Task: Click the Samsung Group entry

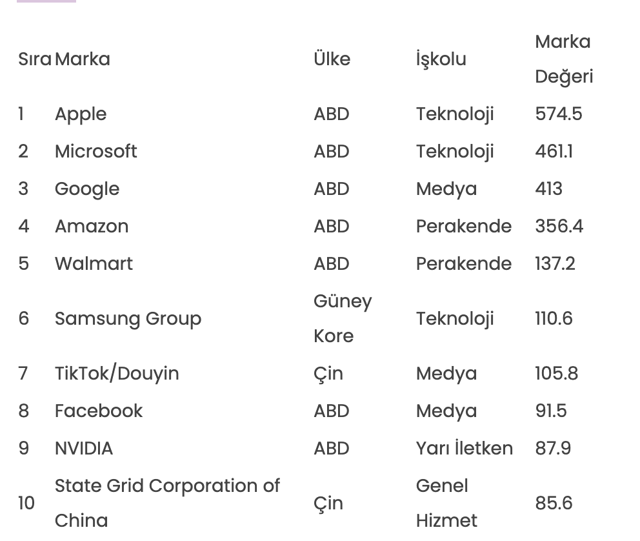Action: coord(128,319)
